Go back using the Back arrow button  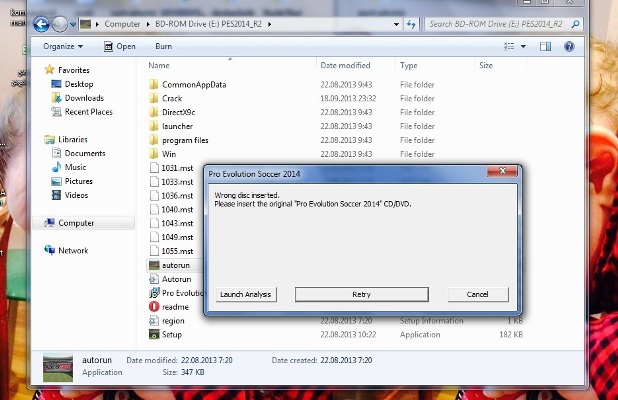tap(41, 24)
